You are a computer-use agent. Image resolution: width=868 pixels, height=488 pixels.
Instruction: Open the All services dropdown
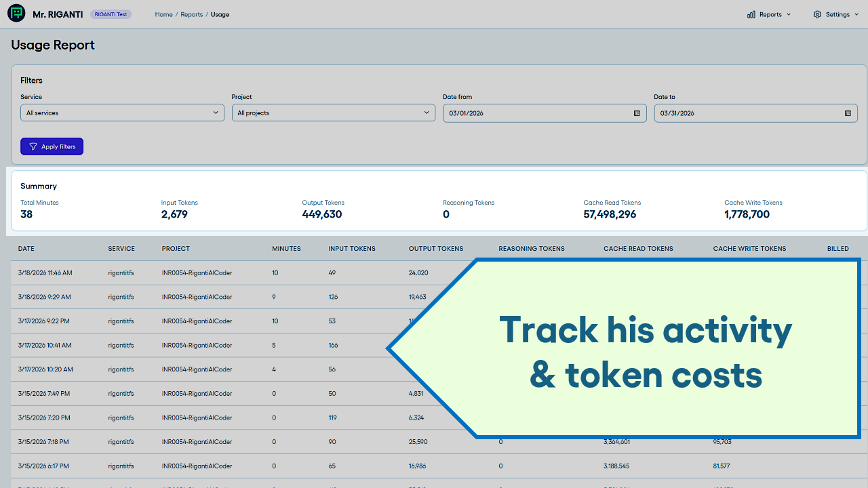122,113
